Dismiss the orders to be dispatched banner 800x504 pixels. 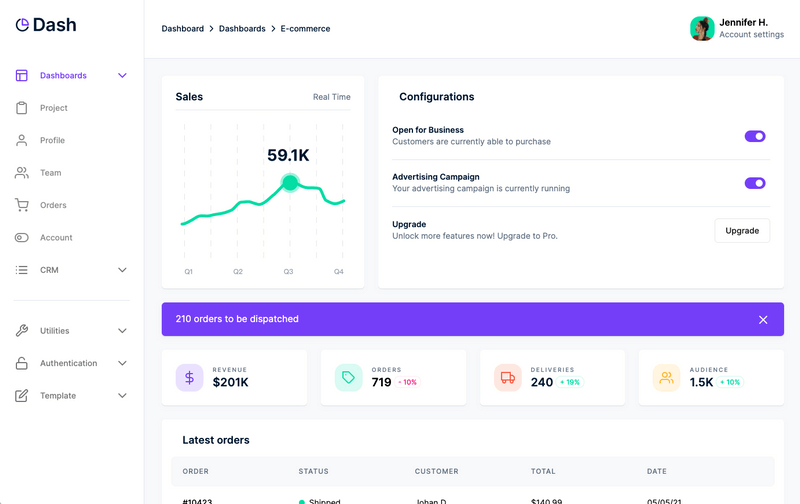[x=763, y=320]
